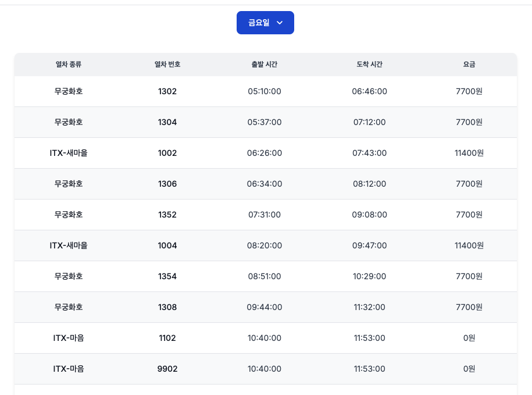Viewport: 532px width, 395px height.
Task: Click arrival time 10:29:00
Action: 369,276
